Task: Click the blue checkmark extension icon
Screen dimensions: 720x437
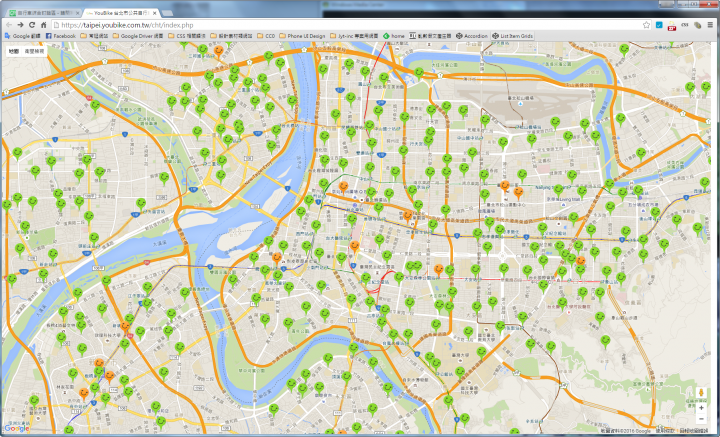Action: (659, 25)
